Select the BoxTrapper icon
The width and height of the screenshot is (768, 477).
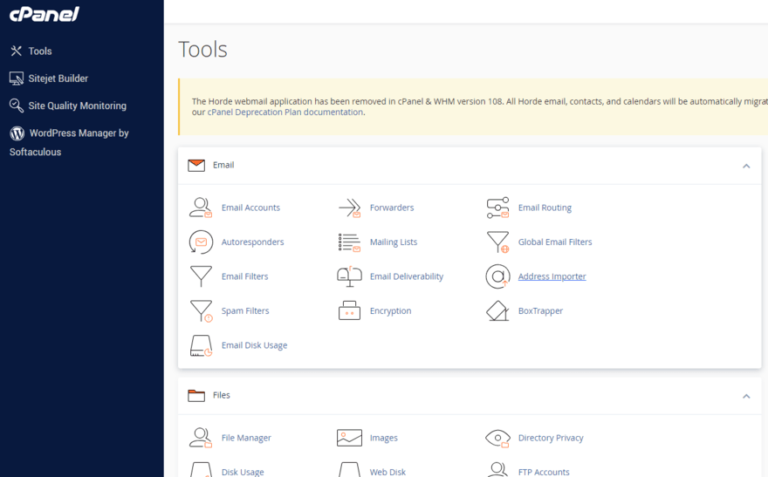tap(498, 311)
